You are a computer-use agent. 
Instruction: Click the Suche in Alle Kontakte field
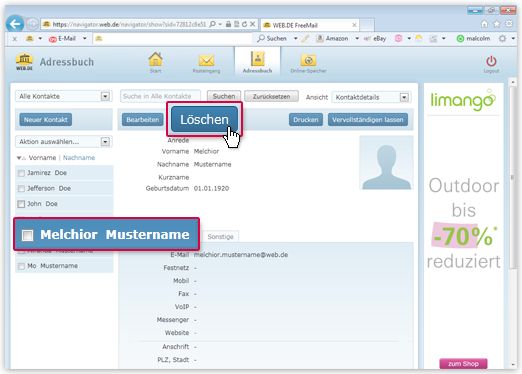tap(160, 96)
